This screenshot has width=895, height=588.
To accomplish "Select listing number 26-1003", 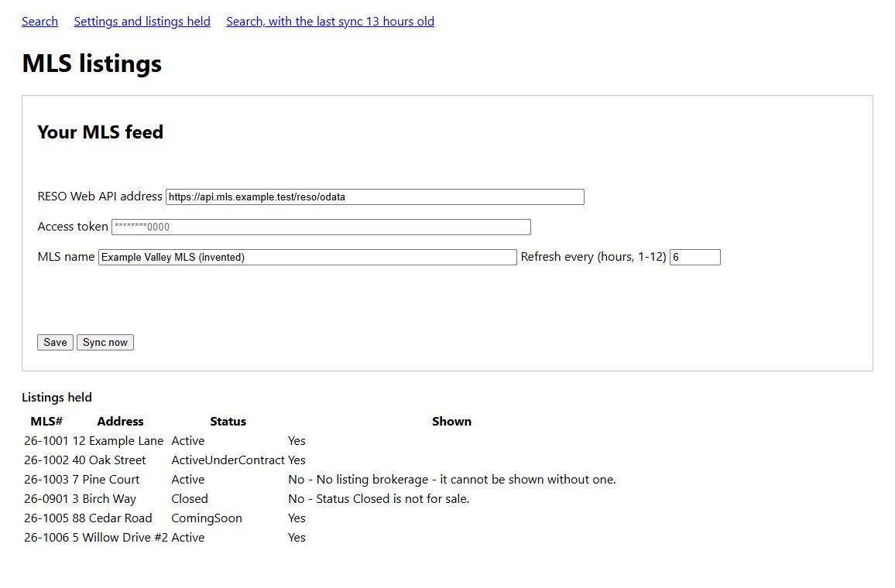I will (46, 480).
